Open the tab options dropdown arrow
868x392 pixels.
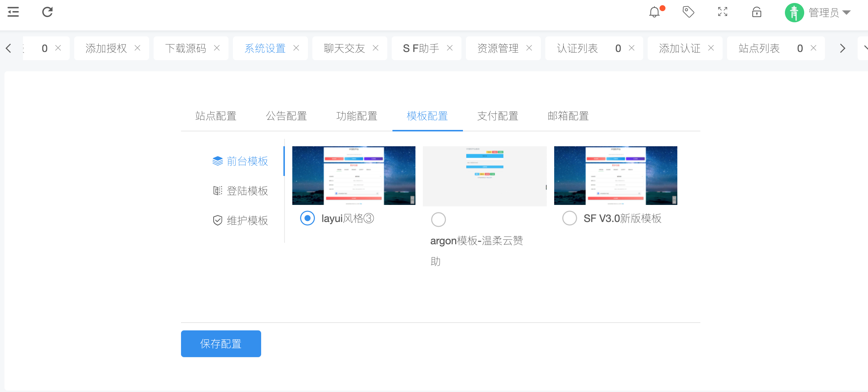pyautogui.click(x=865, y=48)
